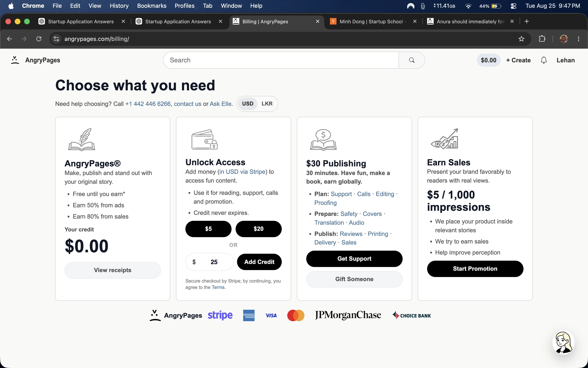Open Chrome extensions puzzle icon
This screenshot has height=368, width=588.
click(542, 39)
